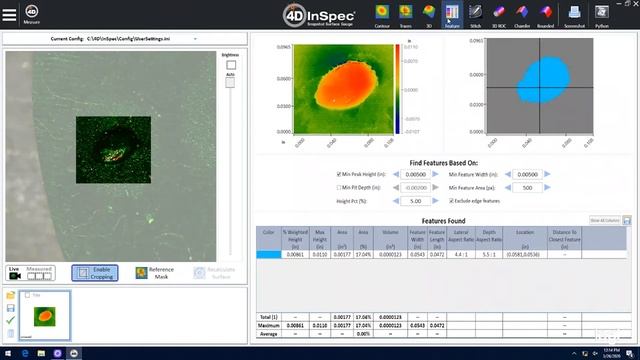Decrease Min Feature Width with left arrow
The width and height of the screenshot is (640, 360).
pos(508,174)
